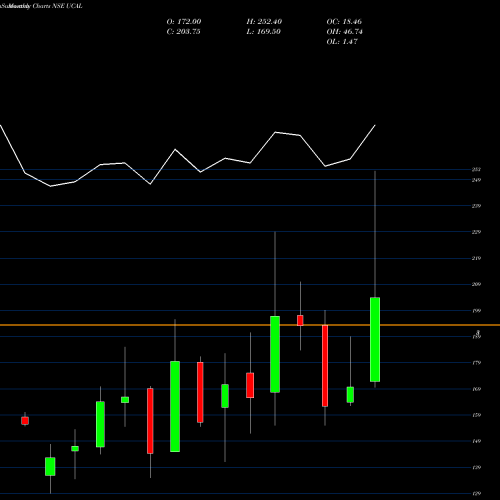Click the 179 price axis label

[x=476, y=363]
